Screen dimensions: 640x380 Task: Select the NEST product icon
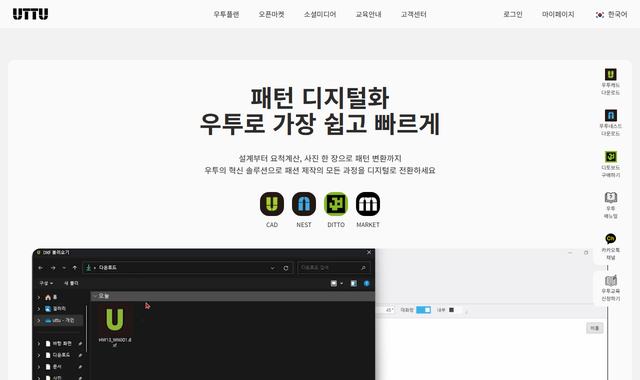(304, 204)
